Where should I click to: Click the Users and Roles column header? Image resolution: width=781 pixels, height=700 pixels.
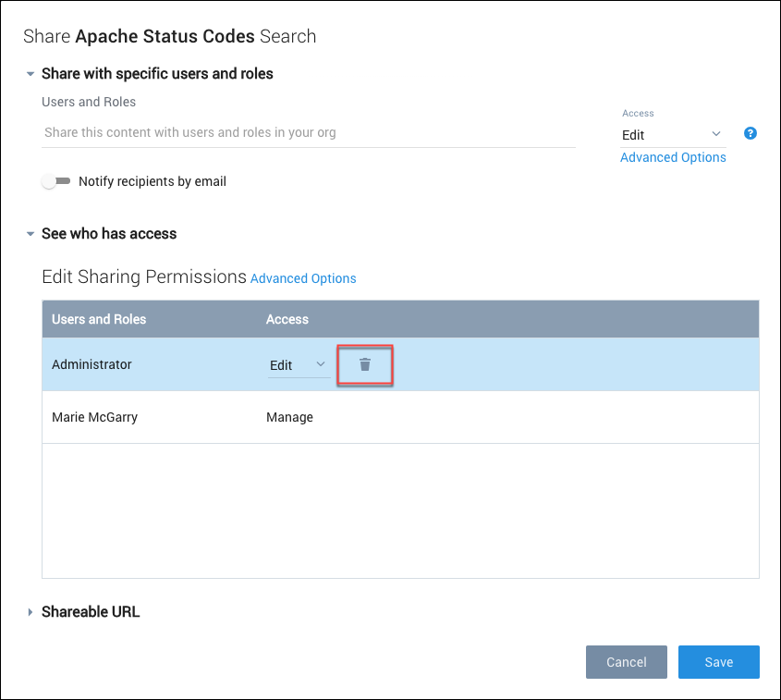tap(99, 319)
